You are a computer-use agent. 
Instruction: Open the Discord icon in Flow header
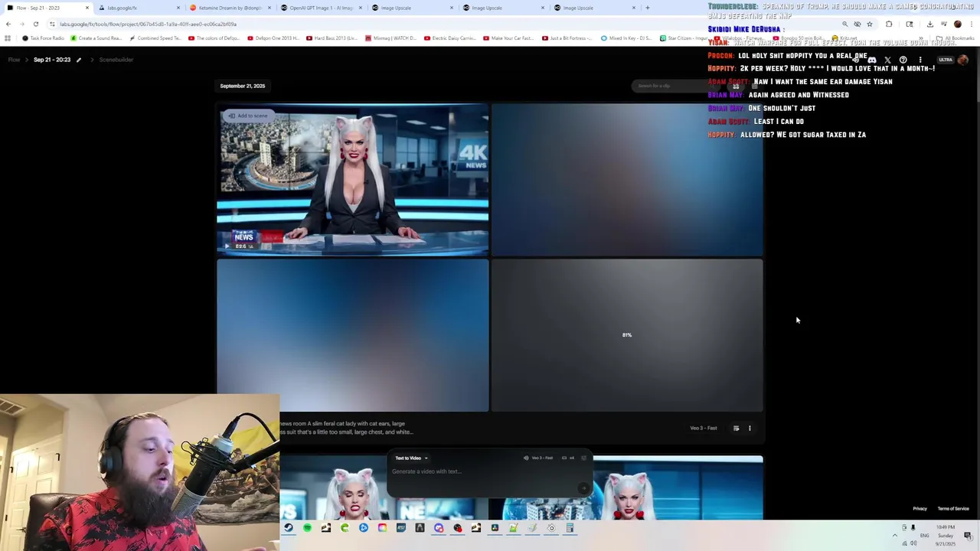click(872, 60)
